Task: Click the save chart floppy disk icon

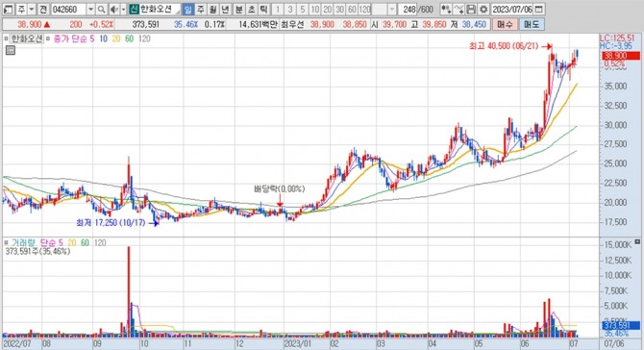Action: 472,9
